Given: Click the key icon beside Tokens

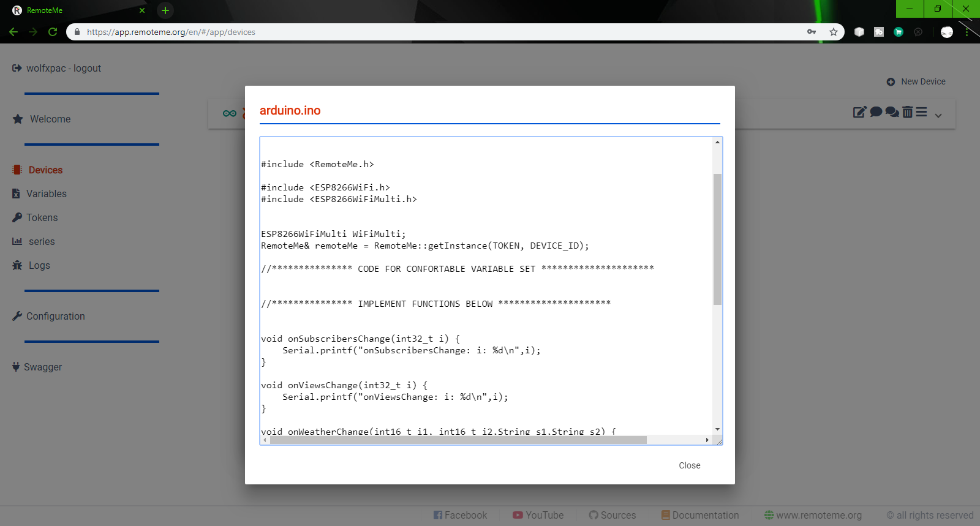Looking at the screenshot, I should (x=17, y=217).
